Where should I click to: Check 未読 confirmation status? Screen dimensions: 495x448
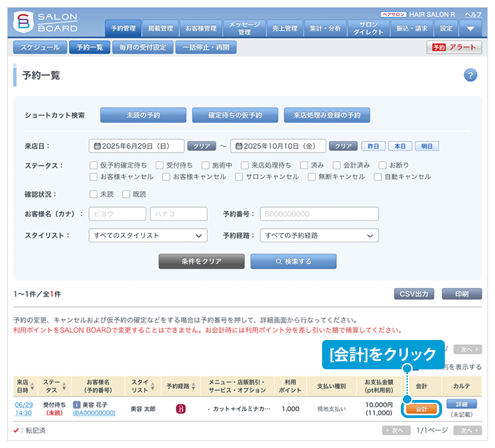coord(93,194)
